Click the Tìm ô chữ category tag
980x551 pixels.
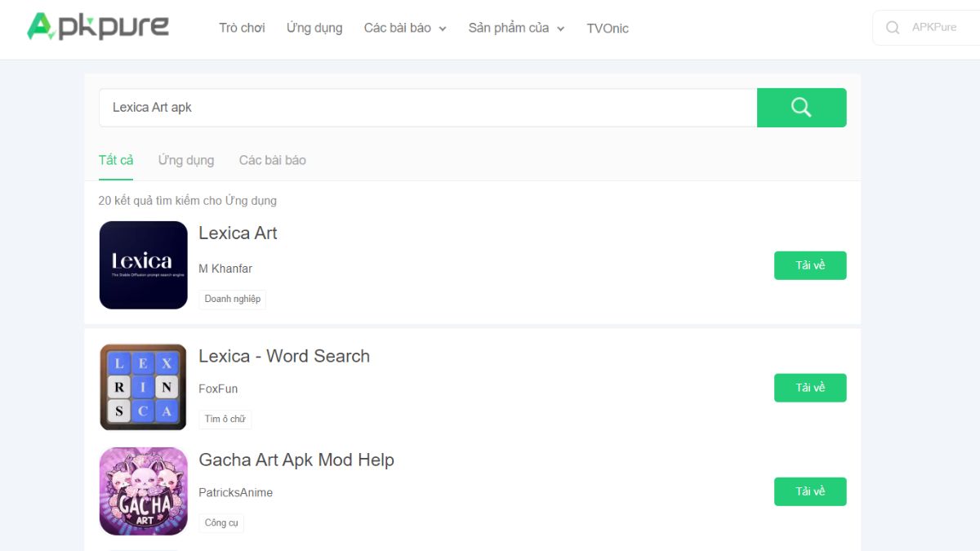click(x=225, y=420)
